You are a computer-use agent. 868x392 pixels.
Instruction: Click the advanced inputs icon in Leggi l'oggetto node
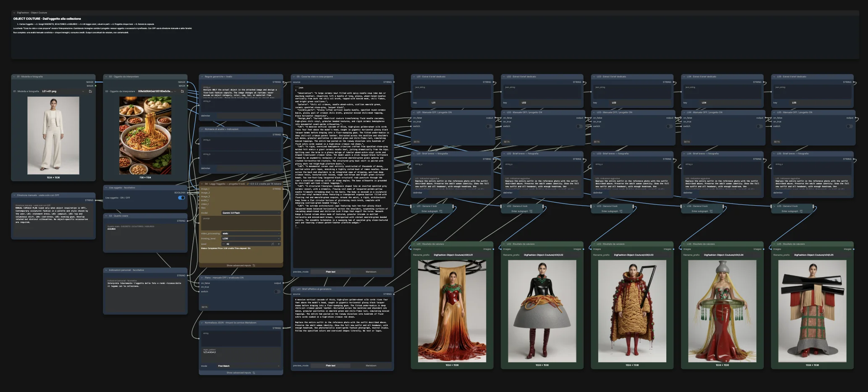254,265
